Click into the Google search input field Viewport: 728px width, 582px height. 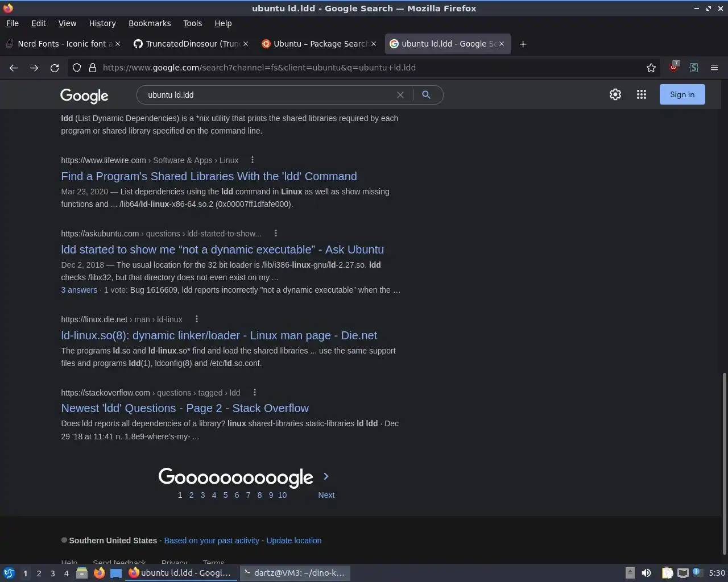[267, 95]
